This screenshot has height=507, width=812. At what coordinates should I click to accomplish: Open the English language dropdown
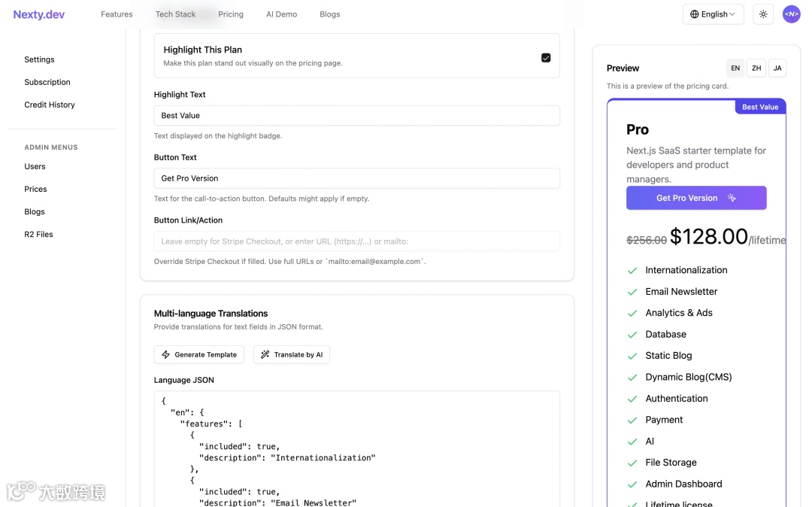714,14
